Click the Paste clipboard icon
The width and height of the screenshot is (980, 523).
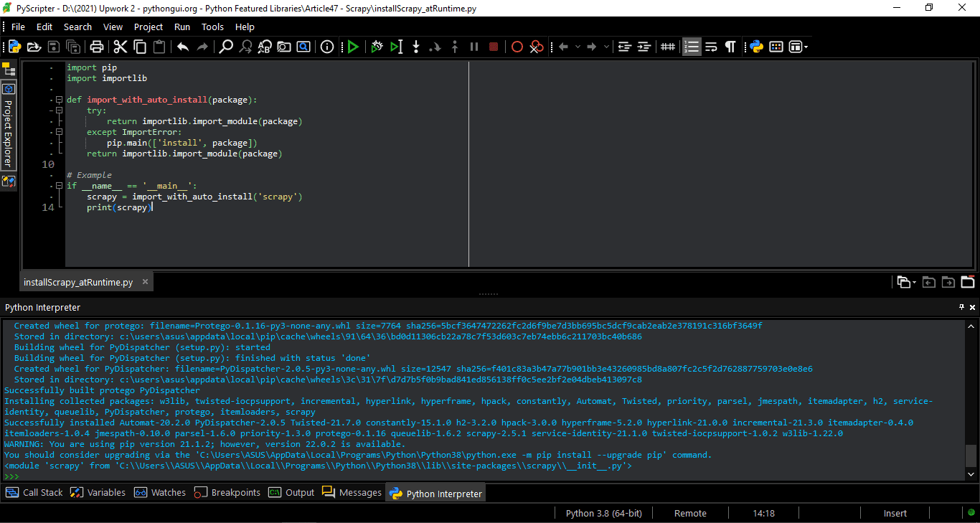click(159, 47)
